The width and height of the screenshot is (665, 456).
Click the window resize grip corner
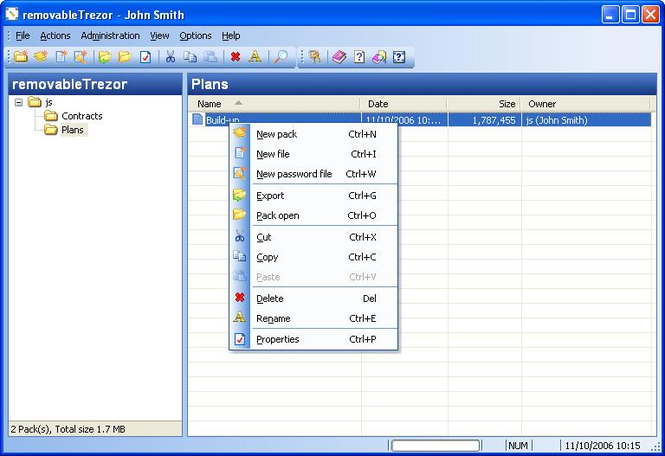[x=656, y=447]
